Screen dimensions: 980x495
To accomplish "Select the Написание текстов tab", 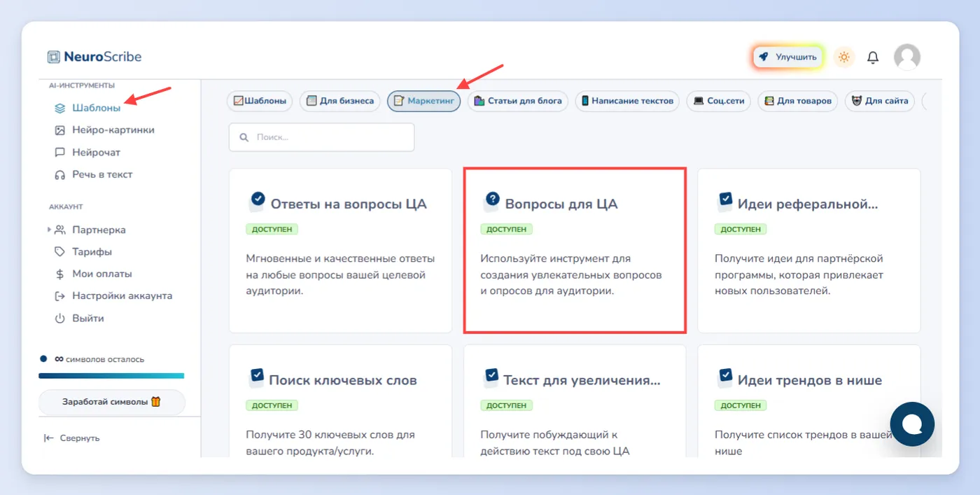I will click(x=627, y=101).
